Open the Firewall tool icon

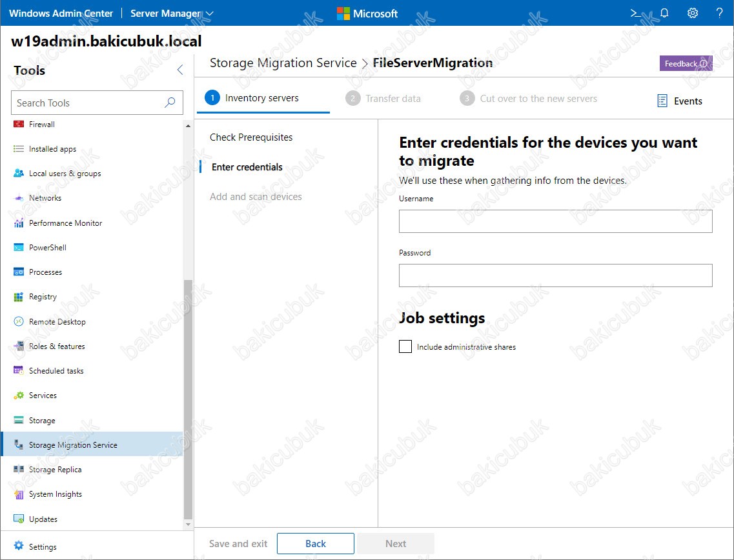click(19, 124)
